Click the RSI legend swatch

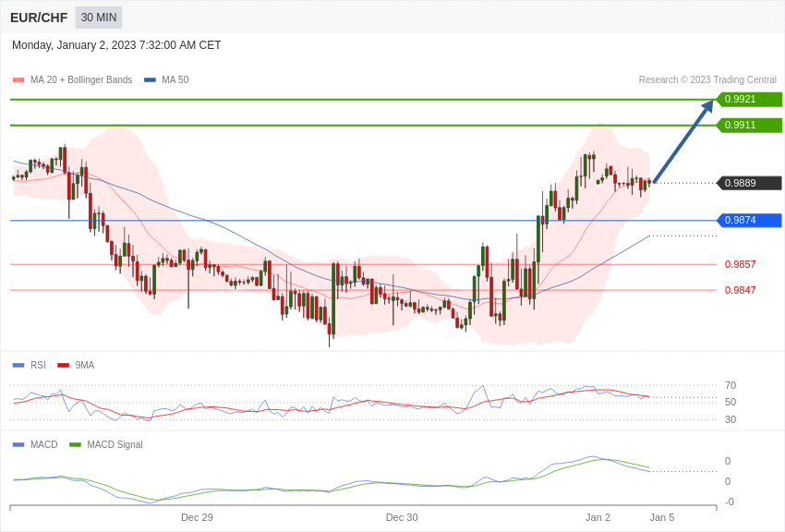18,366
